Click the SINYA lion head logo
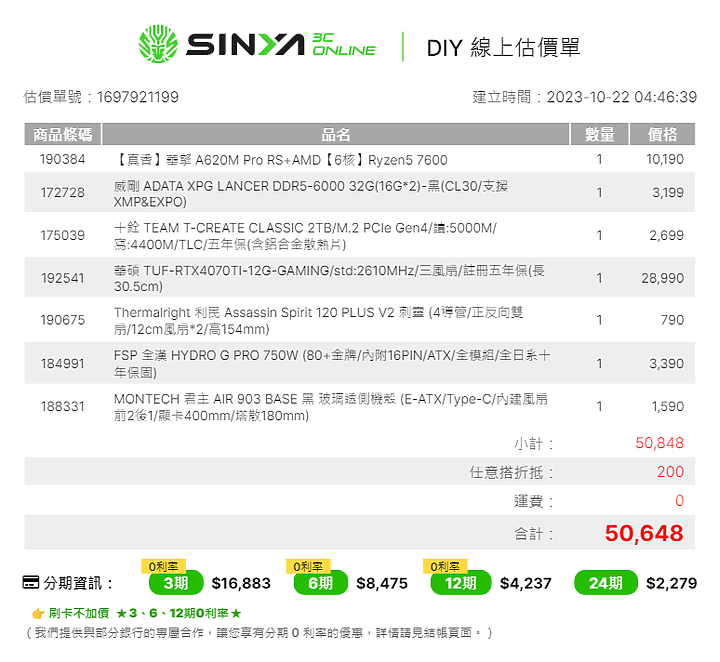This screenshot has height=662, width=720. coord(158,44)
